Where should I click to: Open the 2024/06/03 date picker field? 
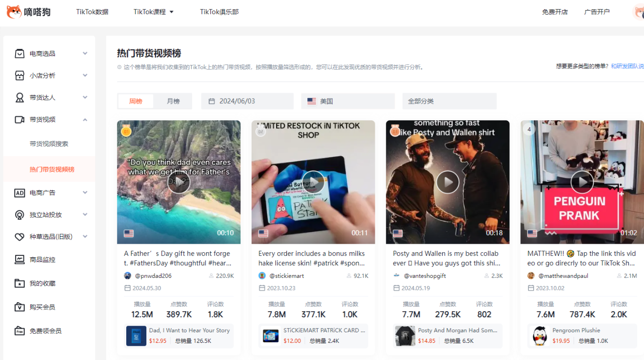[x=247, y=101]
